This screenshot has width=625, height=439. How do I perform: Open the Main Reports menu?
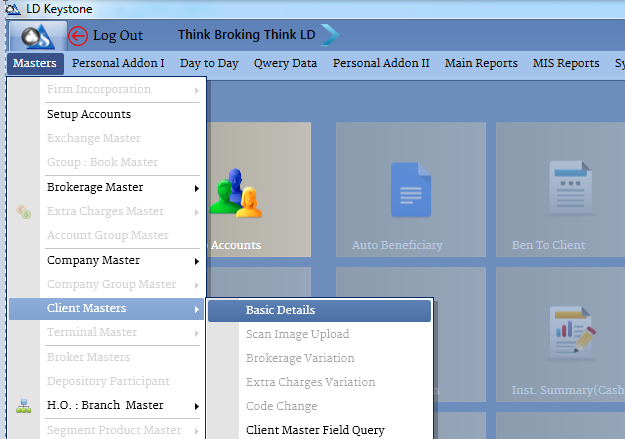point(481,63)
